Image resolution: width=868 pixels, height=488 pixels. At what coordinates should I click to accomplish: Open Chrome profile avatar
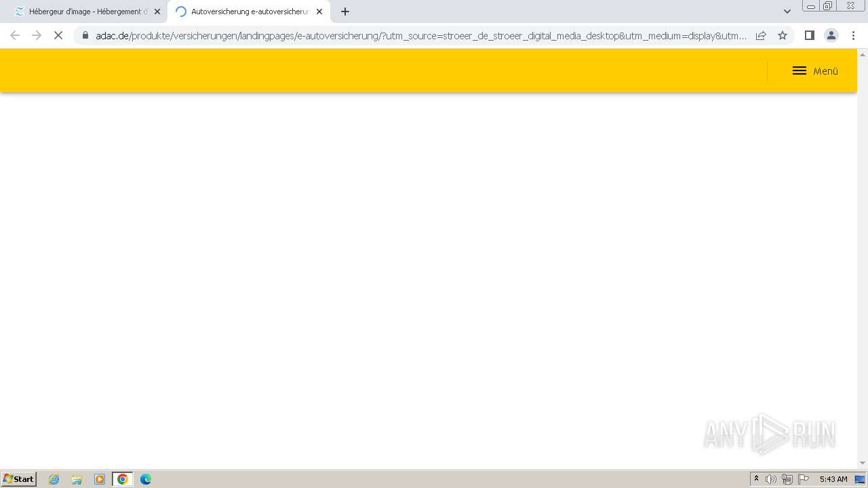click(x=831, y=35)
